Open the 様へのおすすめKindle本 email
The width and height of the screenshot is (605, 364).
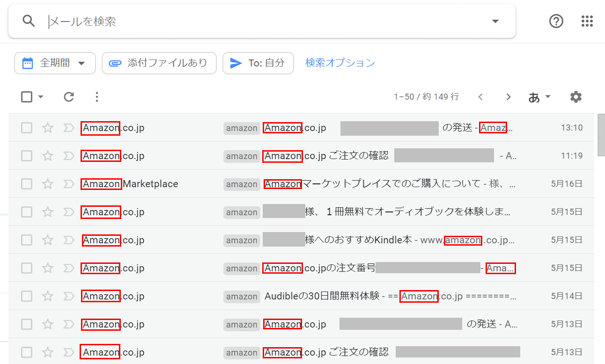tap(359, 240)
